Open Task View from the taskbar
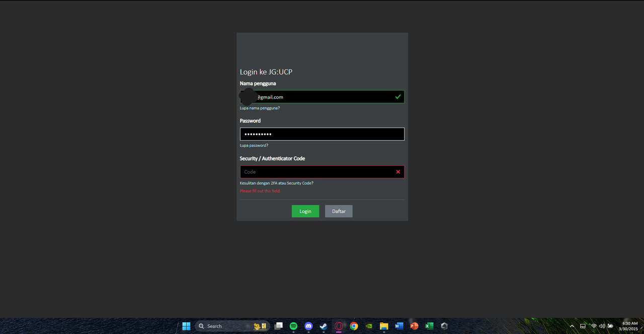644x334 pixels. click(x=279, y=326)
